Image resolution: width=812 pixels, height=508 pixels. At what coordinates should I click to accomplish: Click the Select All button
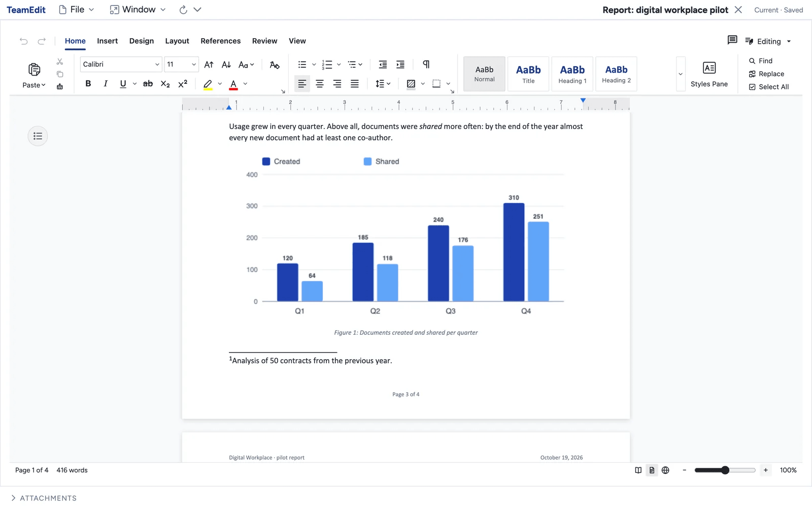point(769,87)
